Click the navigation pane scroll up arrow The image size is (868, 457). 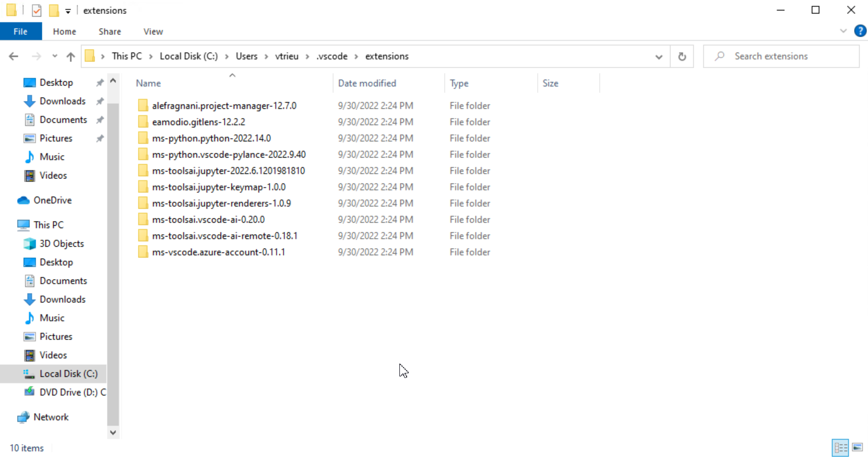tap(113, 81)
